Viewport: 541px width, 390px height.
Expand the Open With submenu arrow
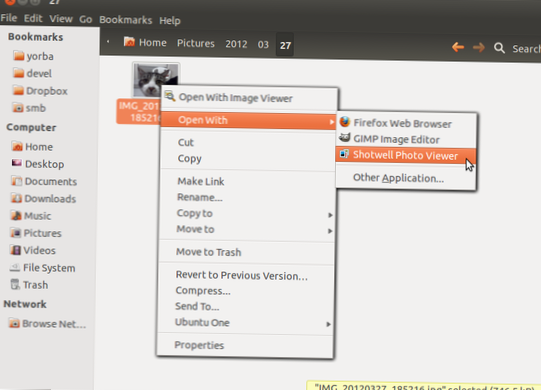[332, 122]
